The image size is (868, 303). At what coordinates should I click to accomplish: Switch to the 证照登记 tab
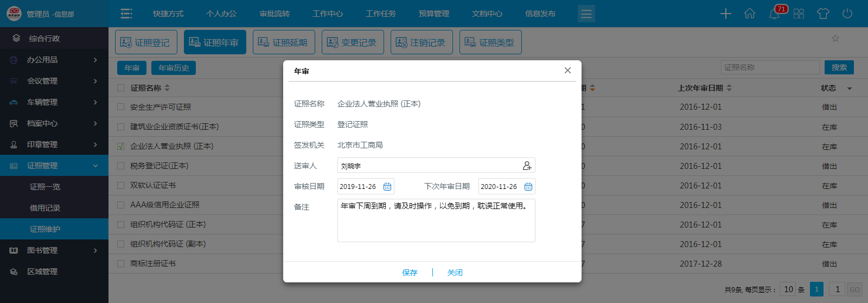tap(146, 42)
